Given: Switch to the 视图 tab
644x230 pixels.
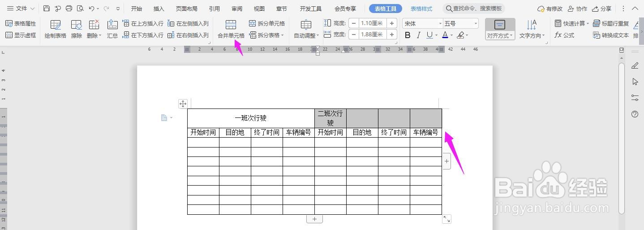Looking at the screenshot, I should tap(259, 9).
